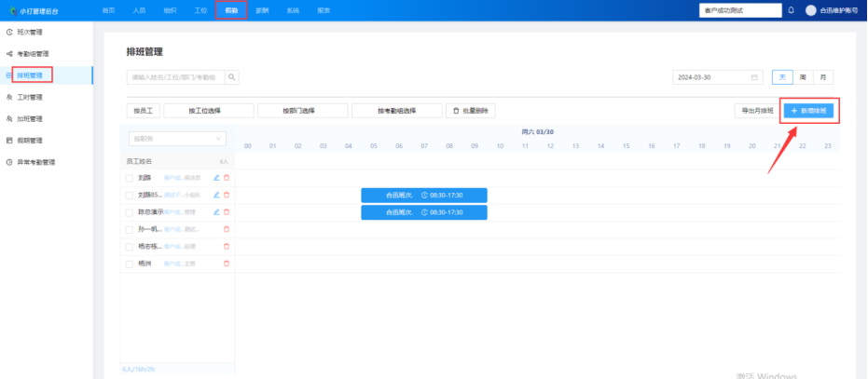868x379 pixels.
Task: Go to the 首页 tab
Action: pyautogui.click(x=108, y=10)
